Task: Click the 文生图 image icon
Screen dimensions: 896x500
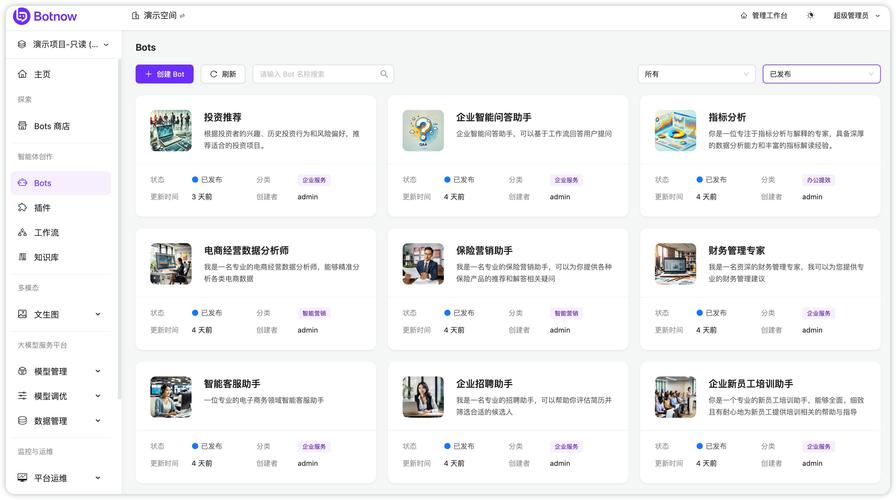Action: click(x=22, y=314)
